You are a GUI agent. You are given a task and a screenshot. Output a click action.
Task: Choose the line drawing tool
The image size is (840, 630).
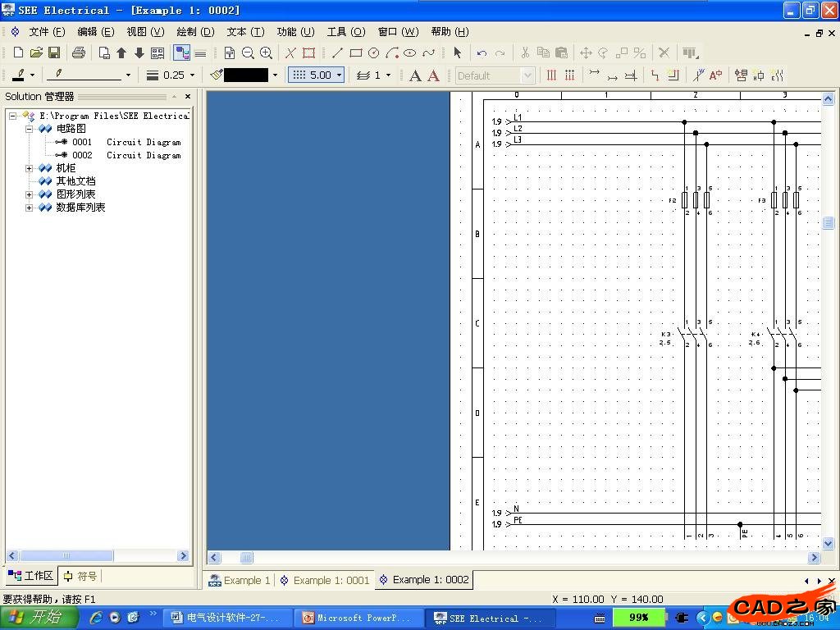tap(337, 52)
